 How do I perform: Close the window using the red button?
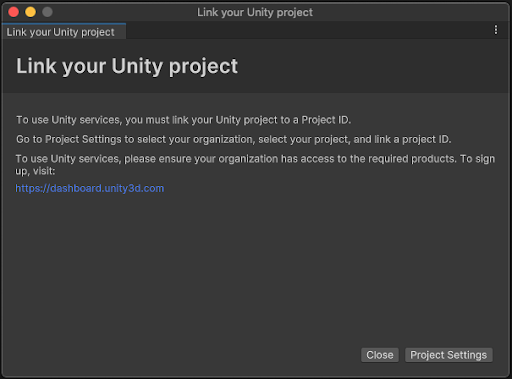(14, 12)
